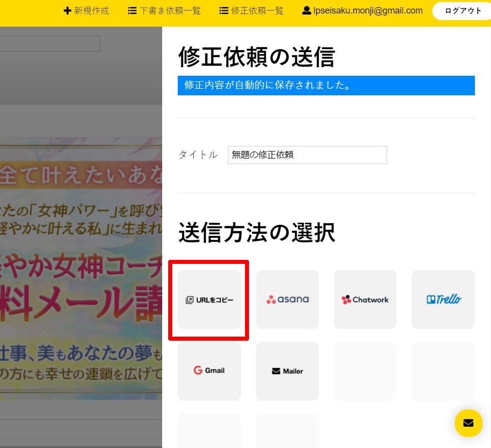Viewport: 491px width, 448px height.
Task: Select the URLをコピー send option
Action: (209, 300)
